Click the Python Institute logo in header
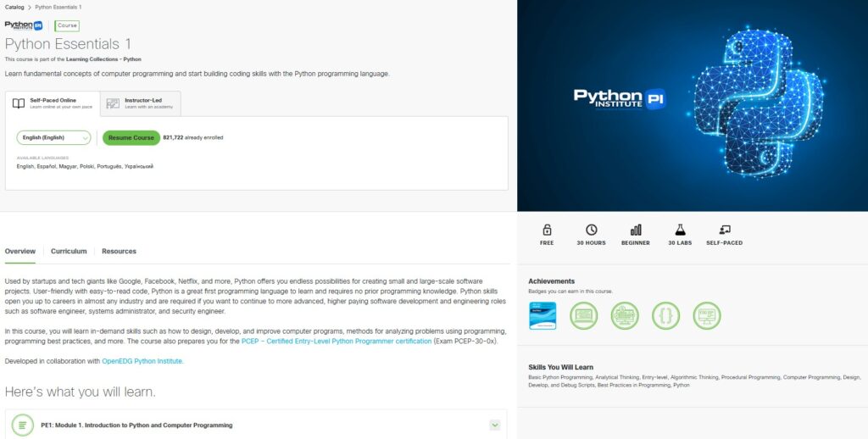This screenshot has width=868, height=439. [24, 25]
